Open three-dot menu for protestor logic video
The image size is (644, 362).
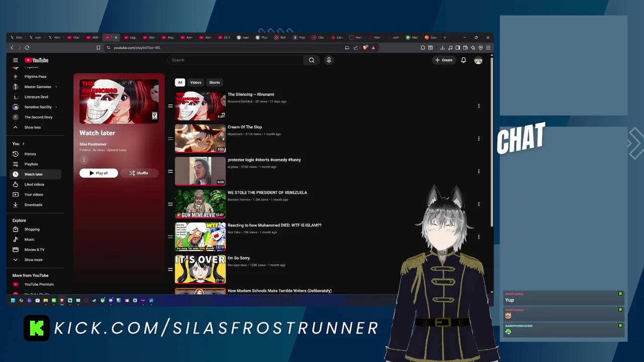(x=478, y=171)
